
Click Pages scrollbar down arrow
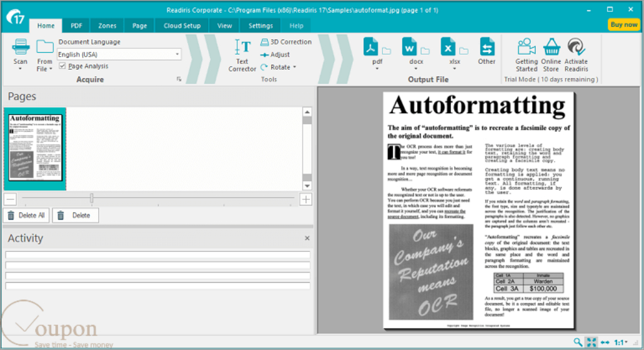pos(307,186)
